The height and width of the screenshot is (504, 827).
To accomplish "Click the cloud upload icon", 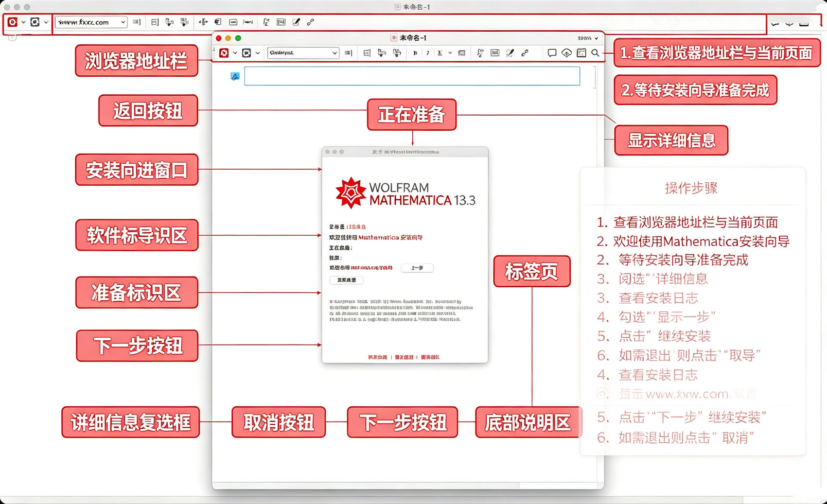I will [x=566, y=53].
